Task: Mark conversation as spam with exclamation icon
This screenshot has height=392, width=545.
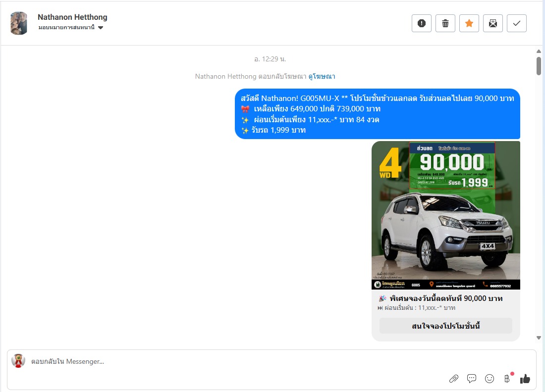Action: (x=422, y=23)
